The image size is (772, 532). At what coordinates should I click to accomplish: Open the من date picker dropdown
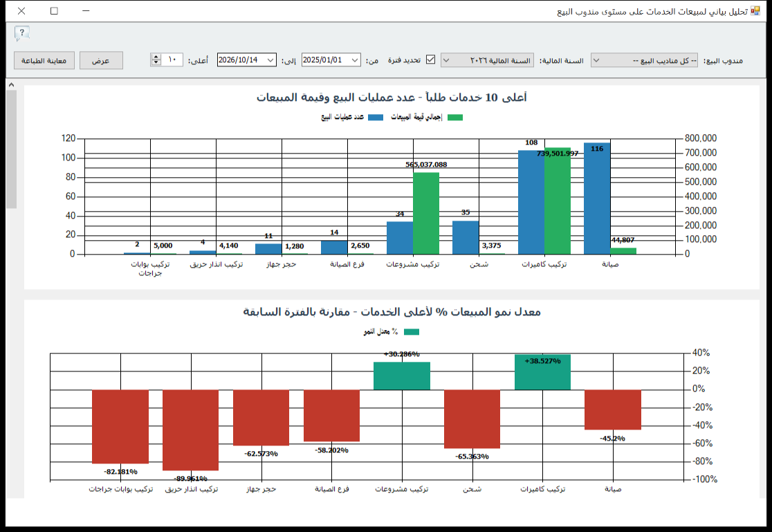pyautogui.click(x=355, y=60)
